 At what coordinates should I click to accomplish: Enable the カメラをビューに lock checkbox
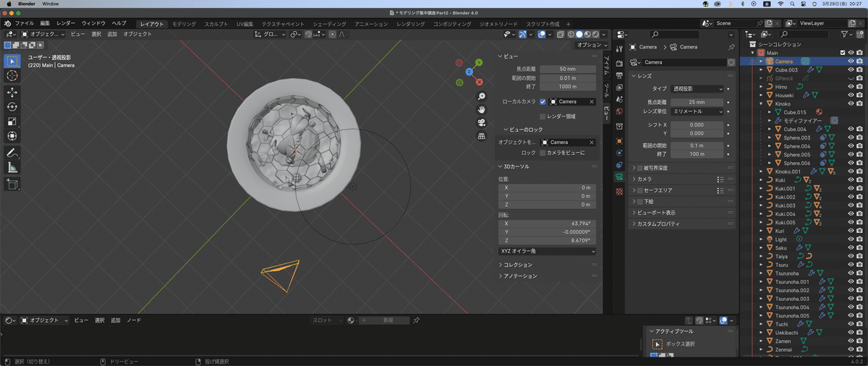pyautogui.click(x=542, y=153)
